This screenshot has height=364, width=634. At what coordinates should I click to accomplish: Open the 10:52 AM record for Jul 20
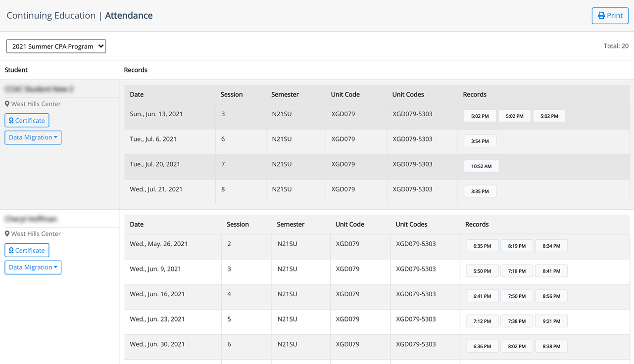click(x=481, y=166)
